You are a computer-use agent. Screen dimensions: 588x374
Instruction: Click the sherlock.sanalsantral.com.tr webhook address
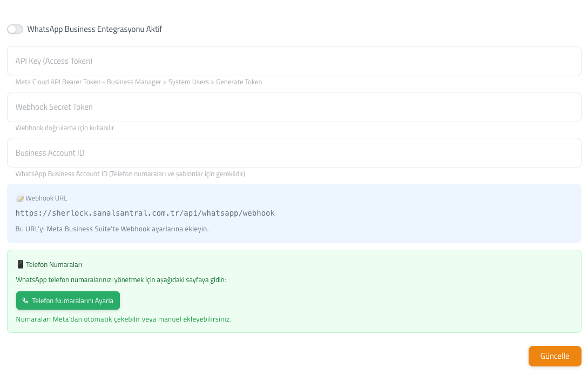pos(145,213)
